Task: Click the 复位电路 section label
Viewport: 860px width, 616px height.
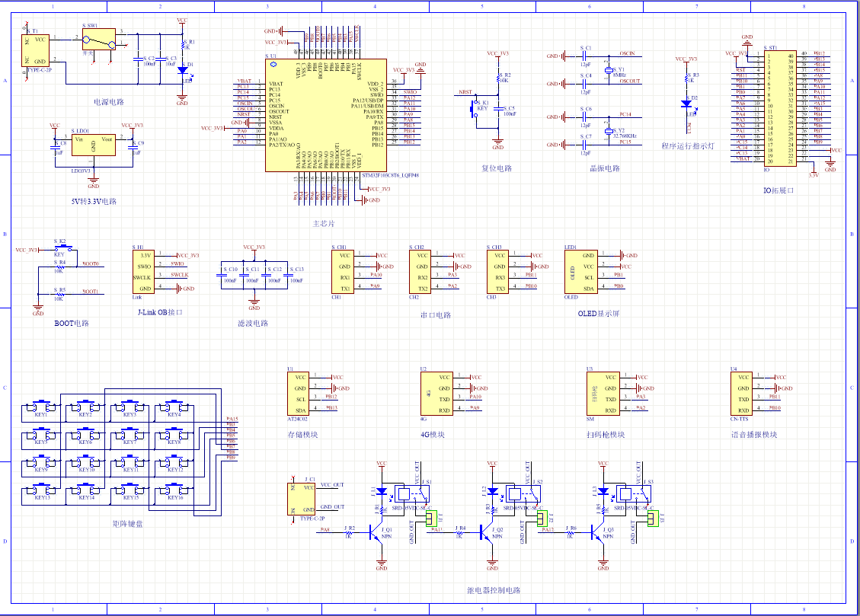Action: pyautogui.click(x=497, y=168)
